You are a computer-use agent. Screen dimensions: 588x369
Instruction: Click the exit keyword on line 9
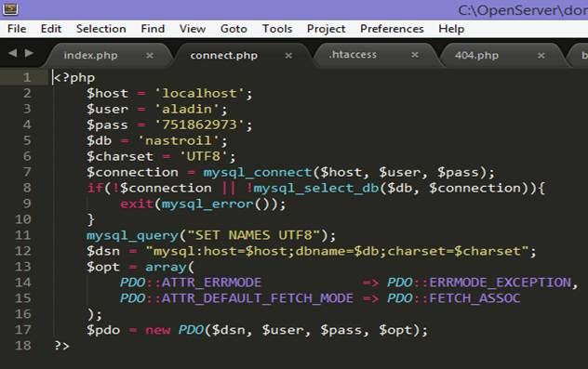pos(137,204)
